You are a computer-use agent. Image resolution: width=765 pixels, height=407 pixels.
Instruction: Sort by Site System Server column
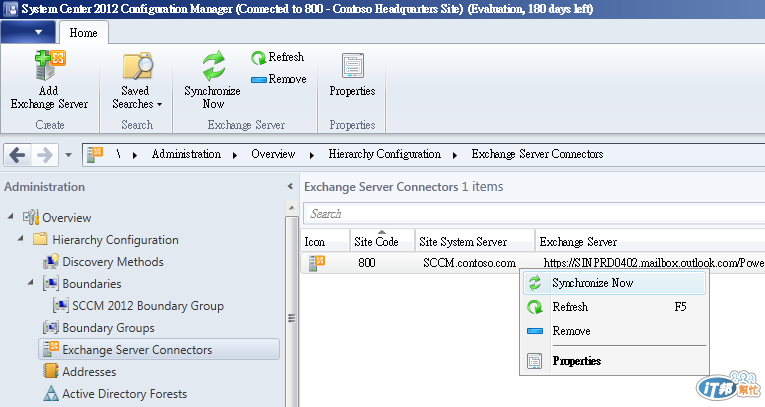pyautogui.click(x=475, y=241)
